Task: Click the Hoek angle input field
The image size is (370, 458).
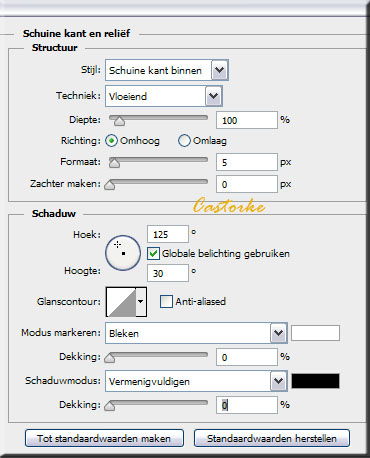Action: (168, 234)
